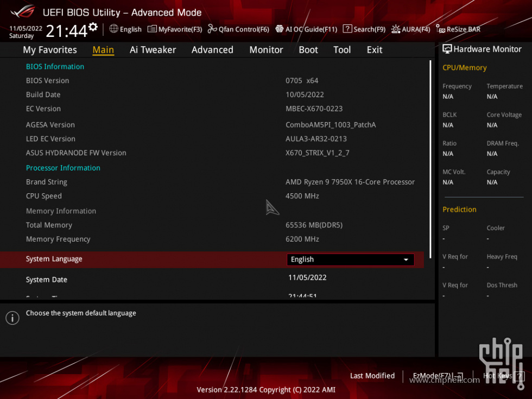Open Qfan Control fan icon
The image size is (532, 399).
[x=212, y=29]
